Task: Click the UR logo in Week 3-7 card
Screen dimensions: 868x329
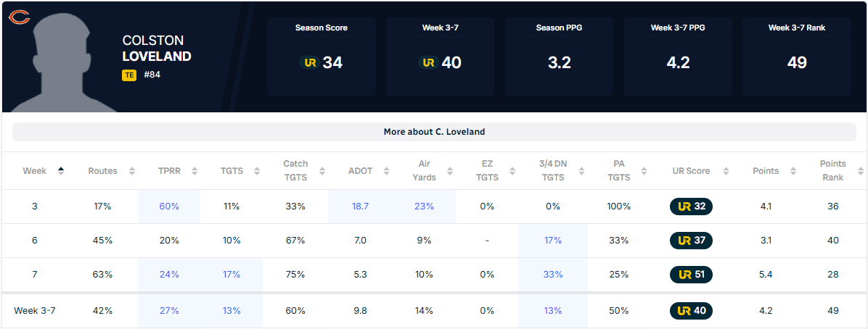Action: [x=428, y=63]
